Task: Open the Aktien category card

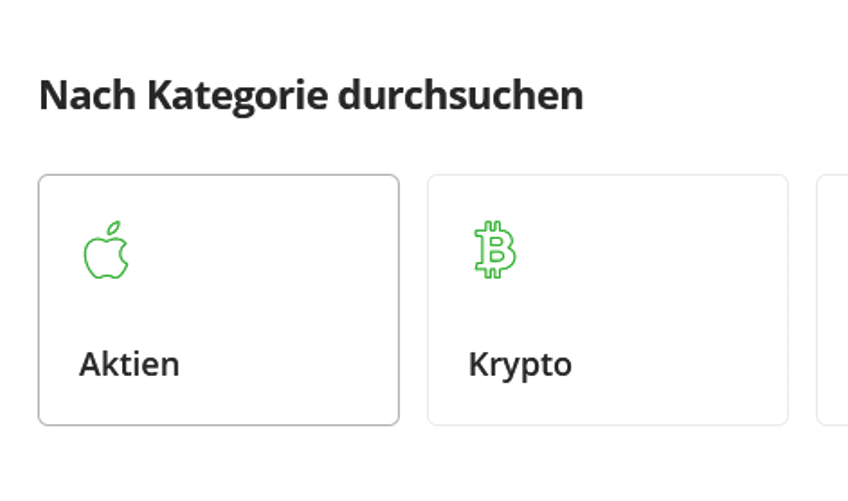Action: coord(218,300)
